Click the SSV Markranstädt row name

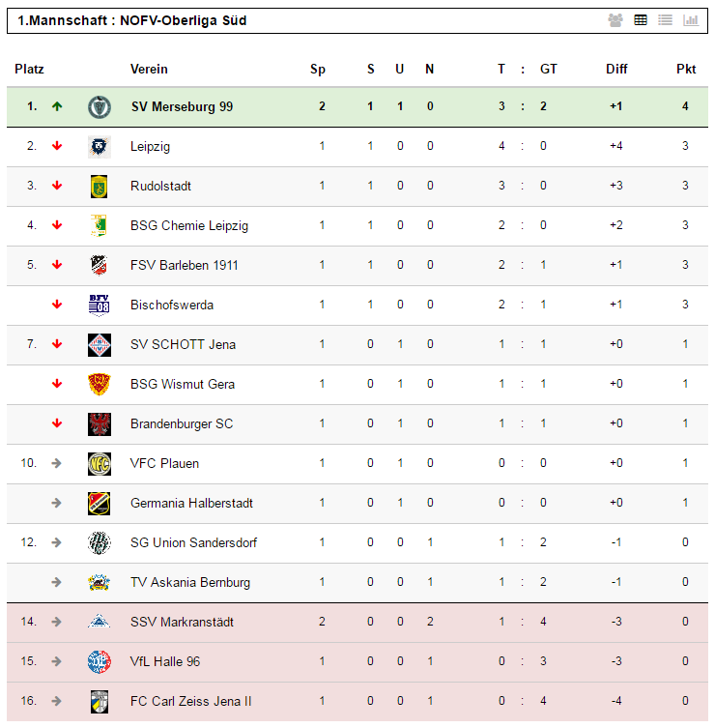pos(182,623)
